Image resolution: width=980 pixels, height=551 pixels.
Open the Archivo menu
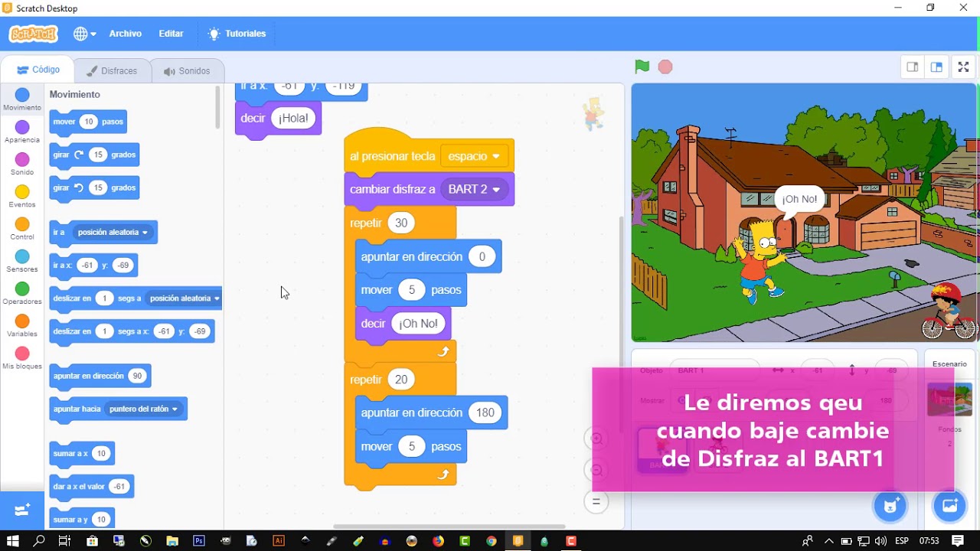coord(125,34)
